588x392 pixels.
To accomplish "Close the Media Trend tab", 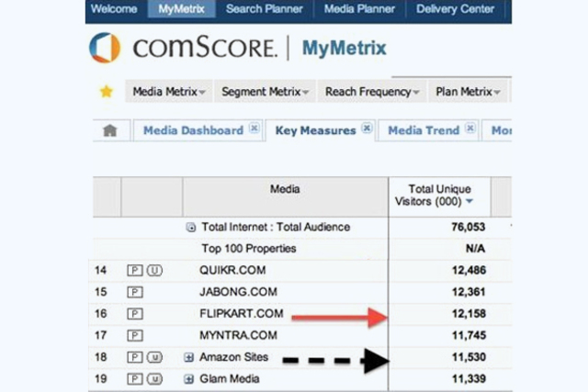I will pyautogui.click(x=469, y=129).
